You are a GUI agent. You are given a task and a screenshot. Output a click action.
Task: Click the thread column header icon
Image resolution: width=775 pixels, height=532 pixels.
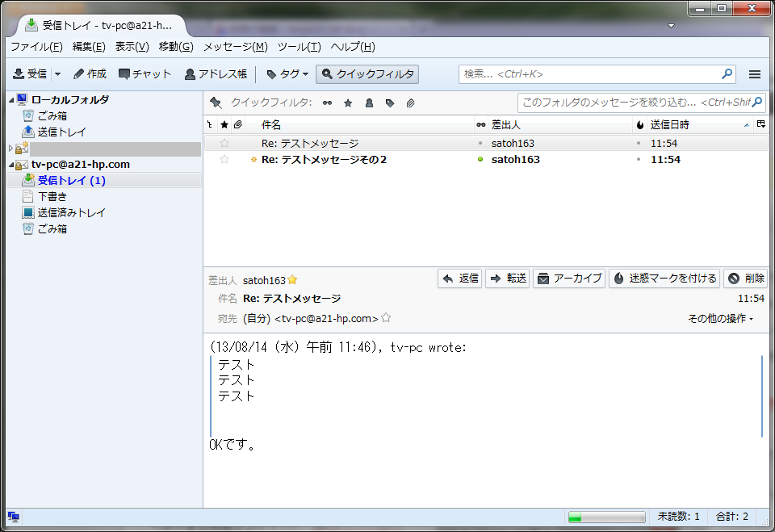[x=210, y=125]
